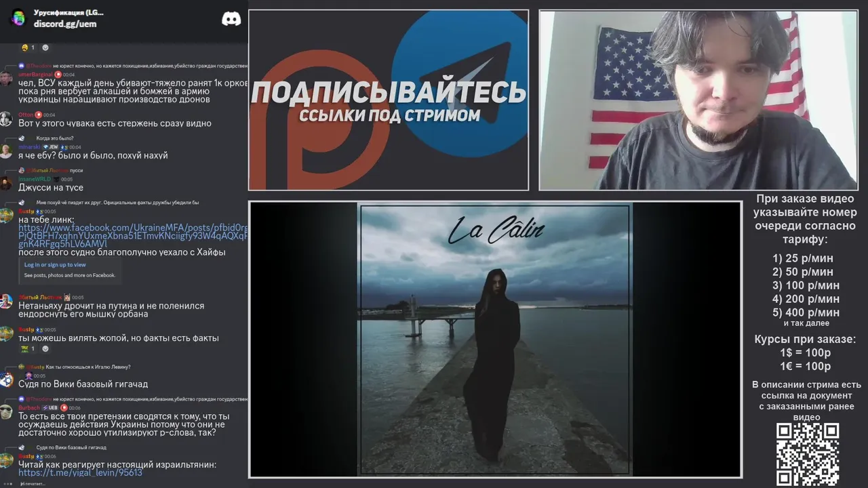This screenshot has height=488, width=868.
Task: Click tariff line '2) 50 р/мин'
Action: point(803,272)
